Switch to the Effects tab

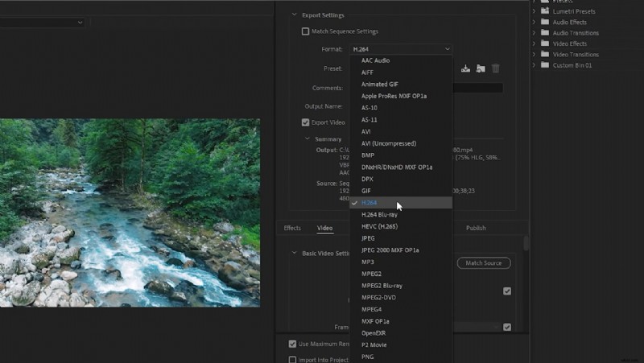[x=292, y=228]
